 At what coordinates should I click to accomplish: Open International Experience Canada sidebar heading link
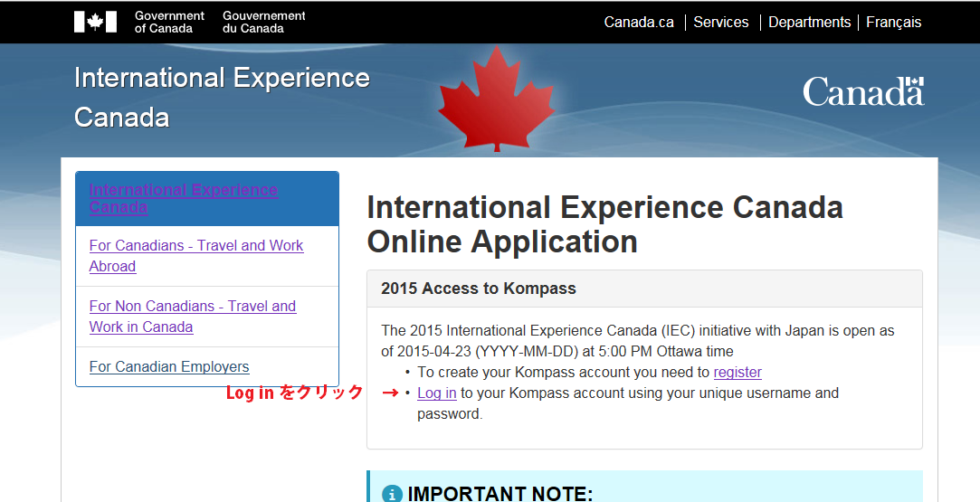(183, 199)
